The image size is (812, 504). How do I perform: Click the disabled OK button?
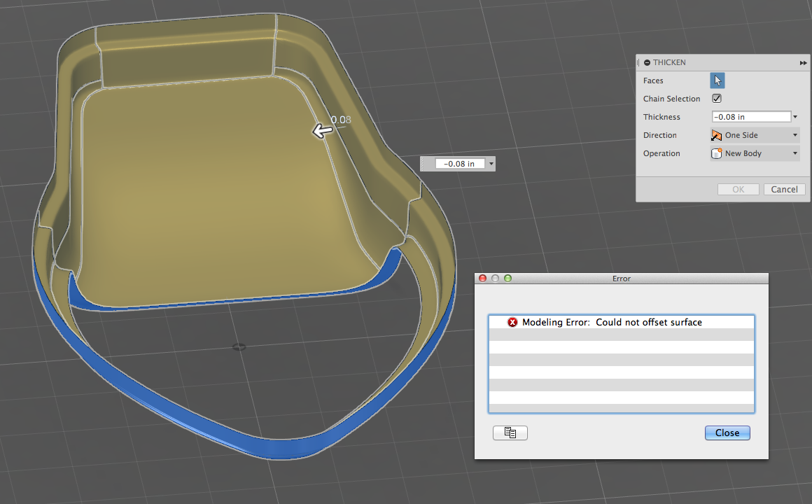(738, 189)
